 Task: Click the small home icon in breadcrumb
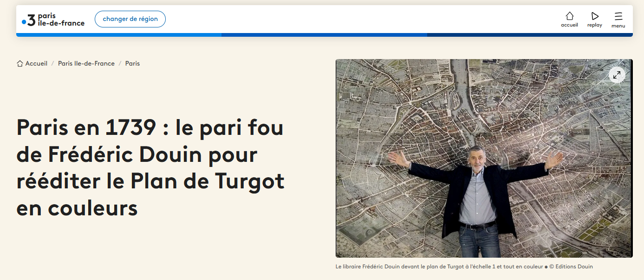pyautogui.click(x=20, y=64)
